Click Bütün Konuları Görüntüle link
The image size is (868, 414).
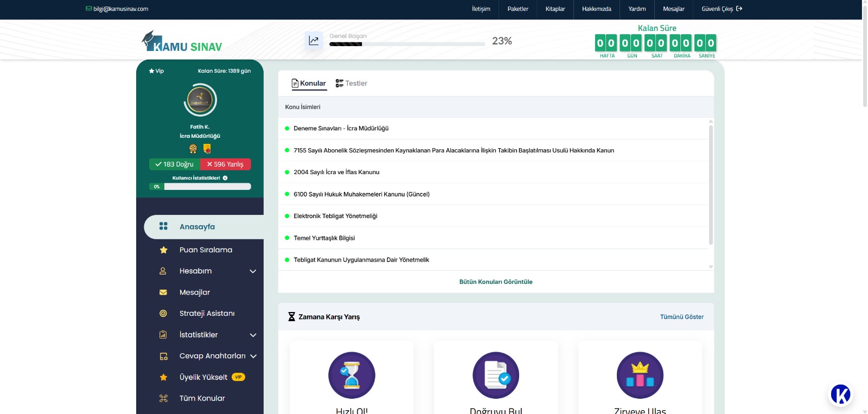pos(496,282)
